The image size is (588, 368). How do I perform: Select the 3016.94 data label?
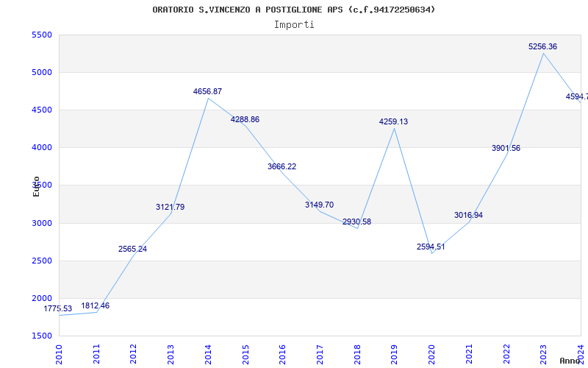point(468,215)
